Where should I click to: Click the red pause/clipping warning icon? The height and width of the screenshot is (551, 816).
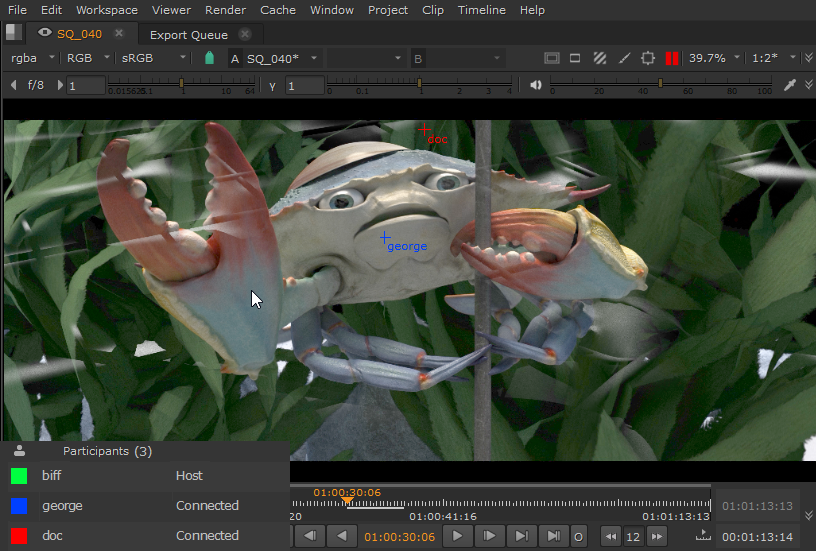point(672,58)
